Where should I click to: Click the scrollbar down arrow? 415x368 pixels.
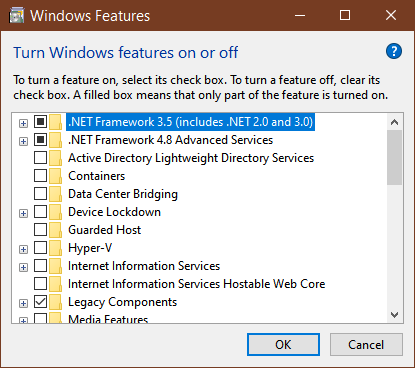tap(395, 315)
